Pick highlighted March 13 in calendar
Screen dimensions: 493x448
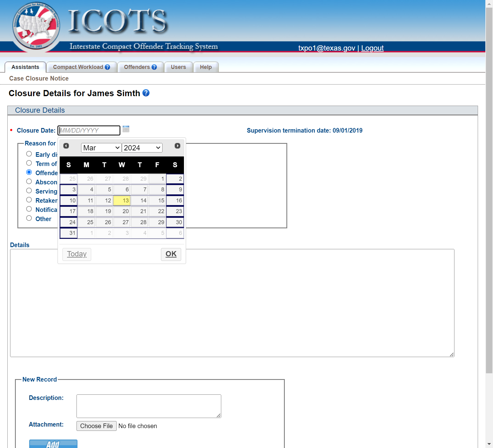(x=122, y=201)
